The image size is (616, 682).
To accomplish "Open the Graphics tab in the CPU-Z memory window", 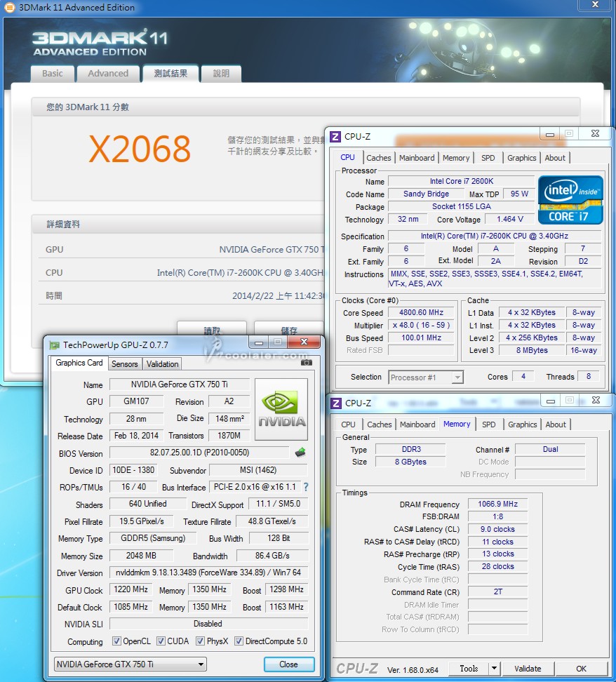I will click(522, 424).
